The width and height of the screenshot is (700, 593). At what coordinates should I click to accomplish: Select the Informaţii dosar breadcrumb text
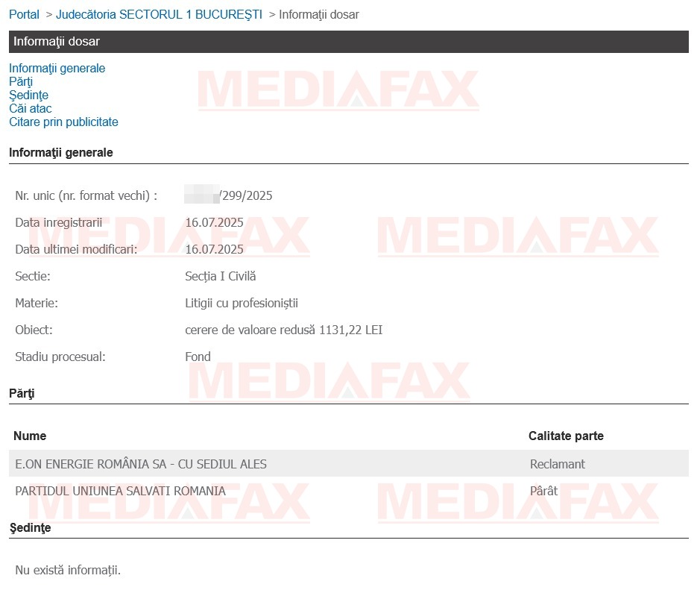coord(319,15)
